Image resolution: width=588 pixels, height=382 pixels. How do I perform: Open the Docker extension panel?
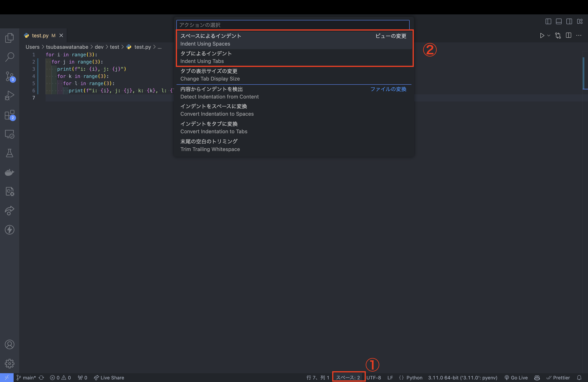click(x=9, y=172)
